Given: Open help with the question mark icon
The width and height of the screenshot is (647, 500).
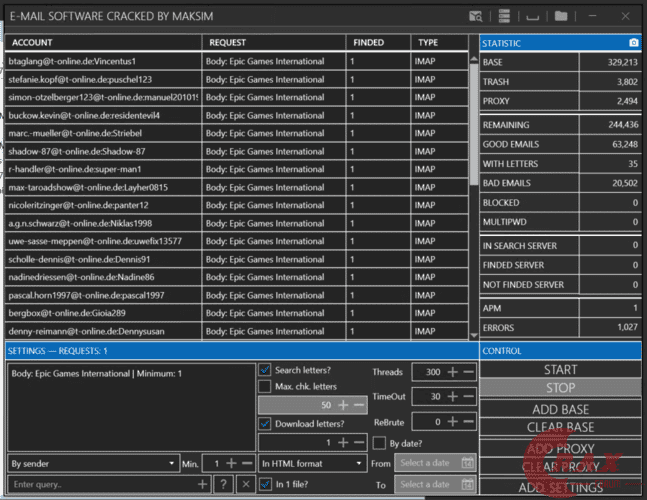Looking at the screenshot, I should pyautogui.click(x=223, y=484).
